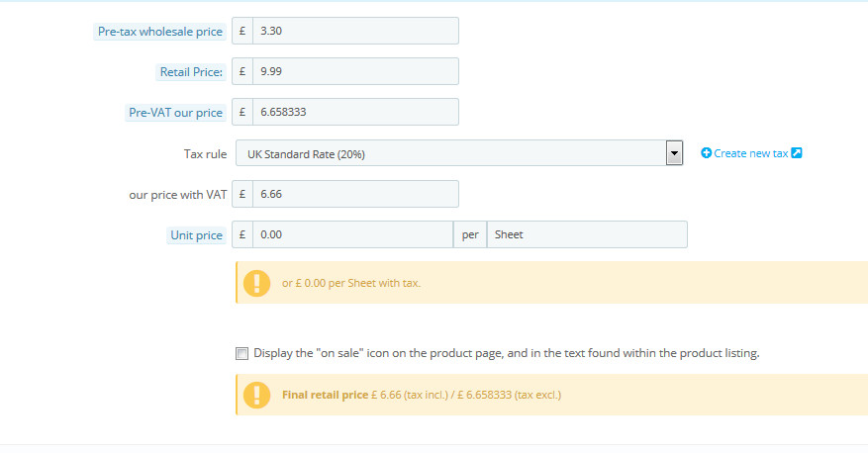Click the plus icon beside Create new tax
Image resolution: width=868 pixels, height=453 pixels.
click(x=706, y=153)
